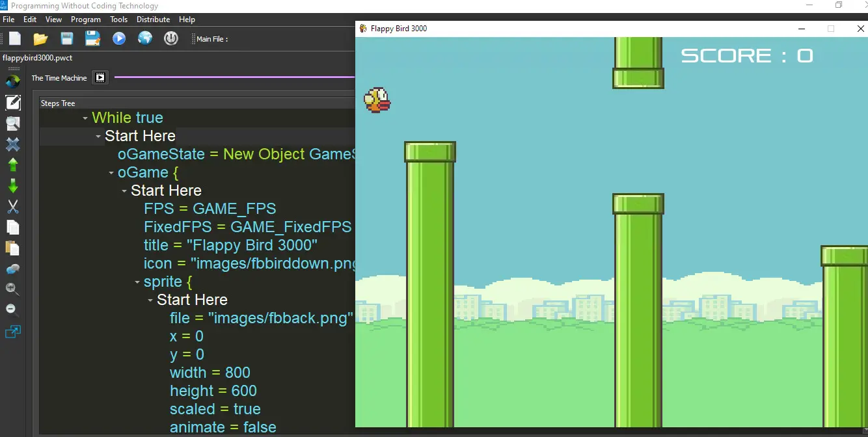Collapse the 'While true' tree node
This screenshot has height=437, width=868.
85,118
